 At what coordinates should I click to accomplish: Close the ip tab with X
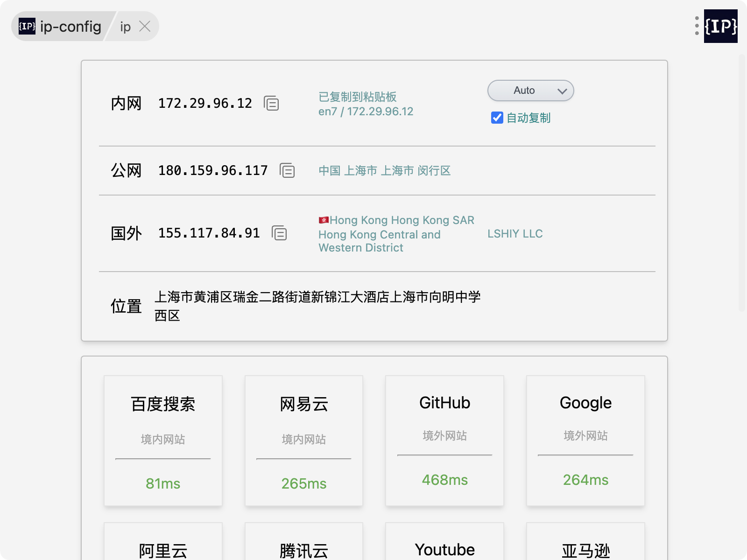click(x=145, y=27)
